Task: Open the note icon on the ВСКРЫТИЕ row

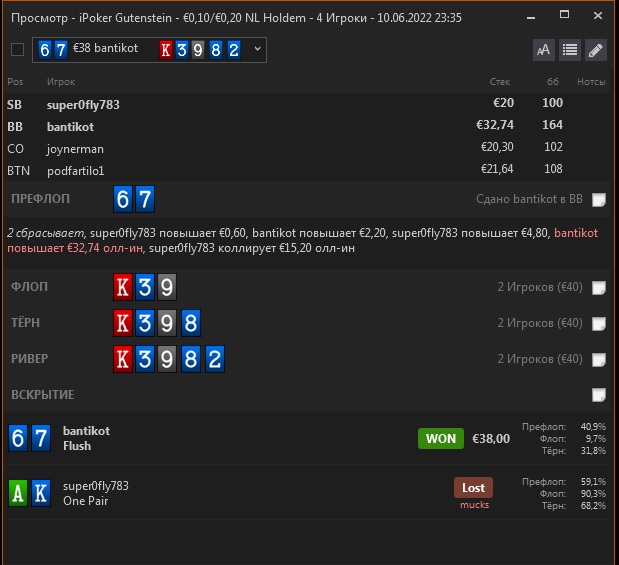Action: click(599, 394)
